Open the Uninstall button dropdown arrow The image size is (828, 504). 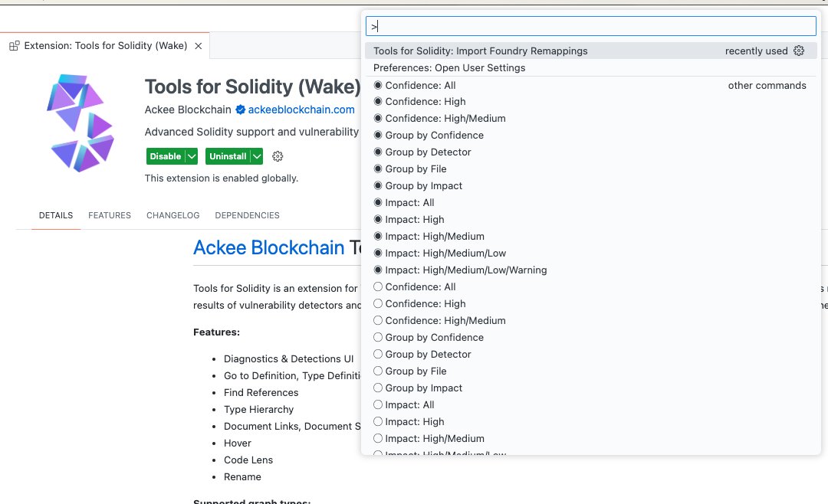coord(257,156)
